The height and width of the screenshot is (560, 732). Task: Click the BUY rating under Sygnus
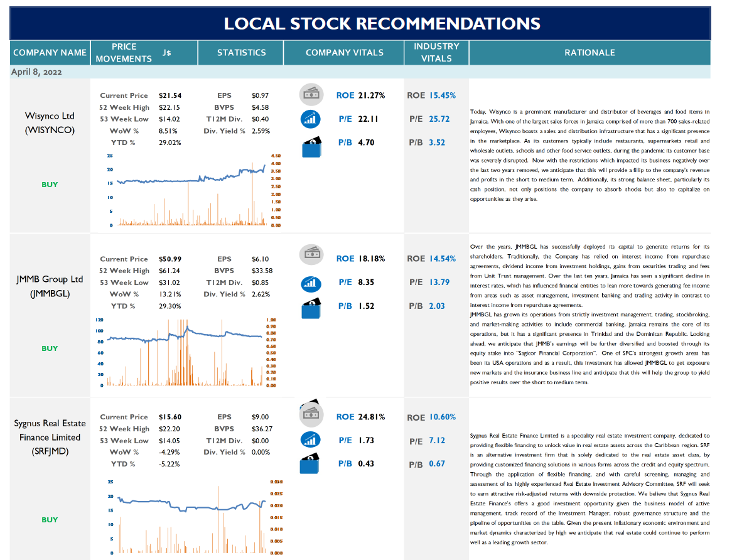coord(50,519)
